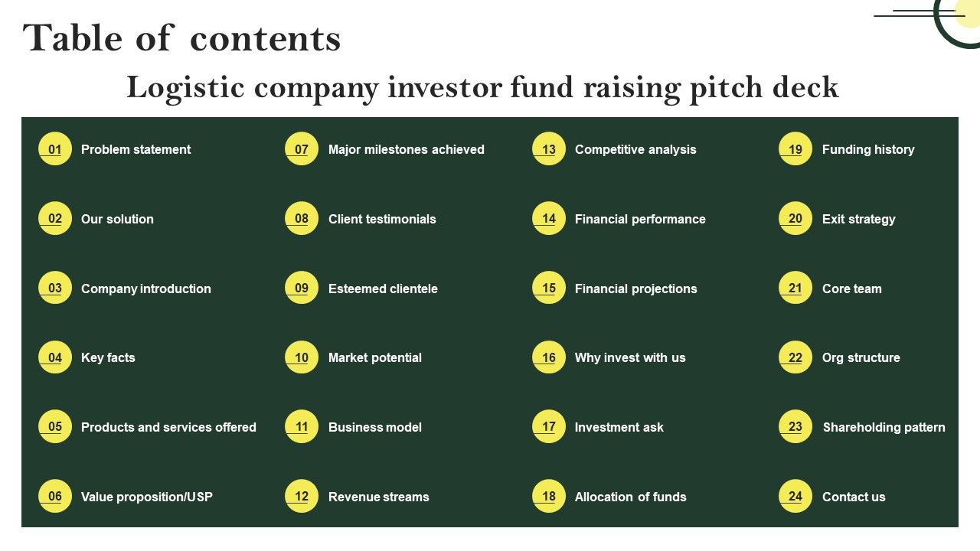Go to Products and services offered
This screenshot has height=551, width=980.
coord(168,427)
